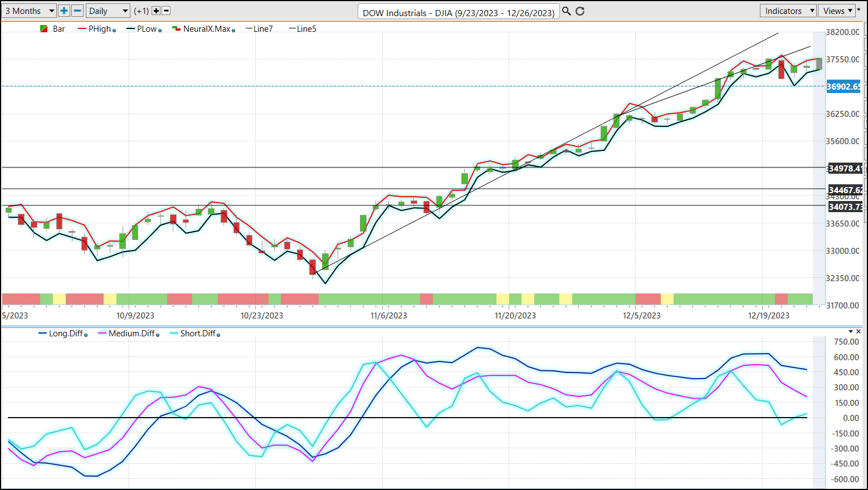Click the blue dot beside Long.Diff
This screenshot has height=490, width=868.
point(86,335)
